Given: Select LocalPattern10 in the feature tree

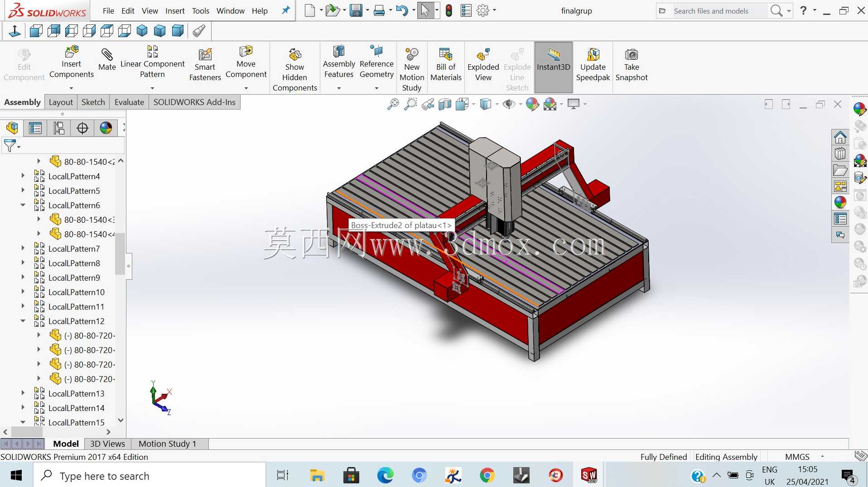Looking at the screenshot, I should click(76, 292).
